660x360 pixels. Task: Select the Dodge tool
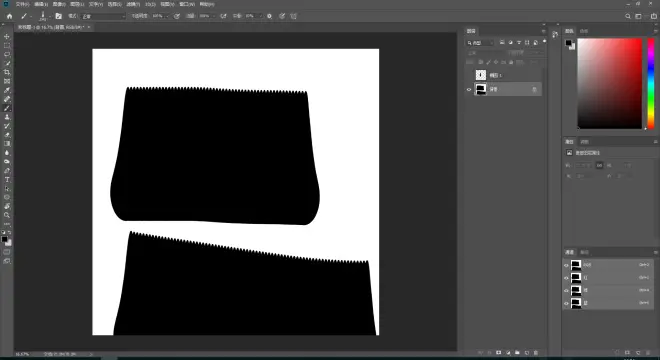coord(7,162)
